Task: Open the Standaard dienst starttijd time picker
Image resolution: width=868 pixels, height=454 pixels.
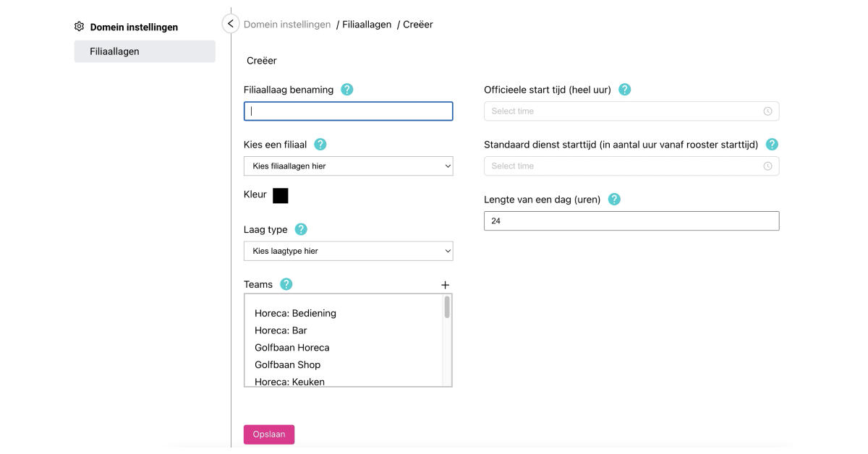Action: pyautogui.click(x=631, y=166)
